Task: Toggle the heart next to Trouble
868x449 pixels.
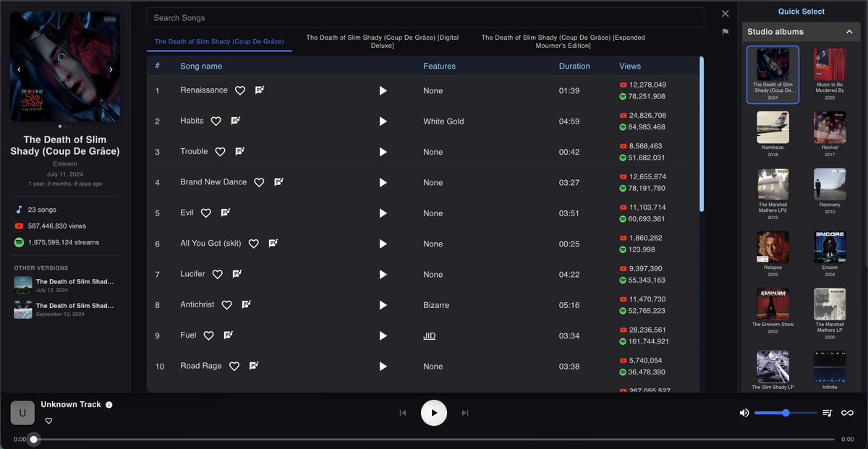Action: coord(220,152)
